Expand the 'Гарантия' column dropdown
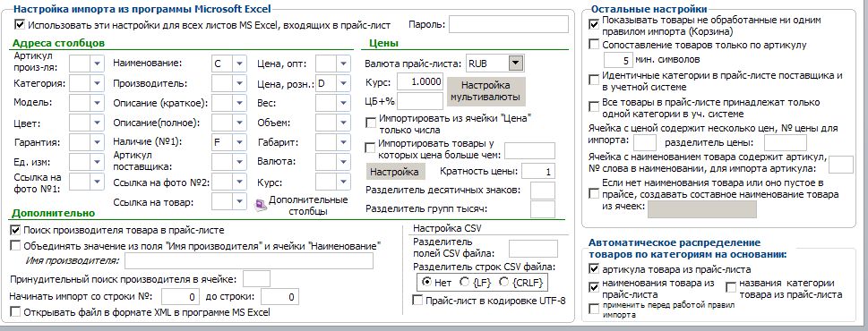868x331 pixels. (x=97, y=142)
